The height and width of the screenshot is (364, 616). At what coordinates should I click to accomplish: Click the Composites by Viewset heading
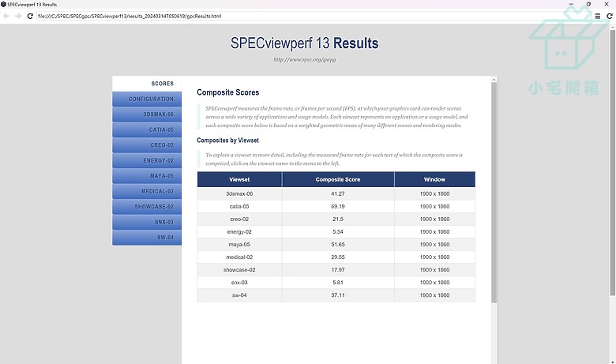tap(228, 141)
